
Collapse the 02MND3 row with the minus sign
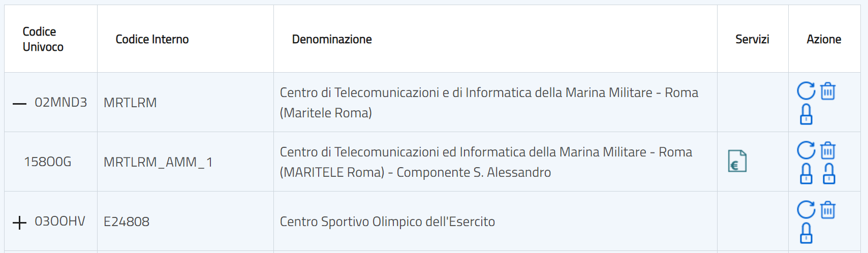click(19, 103)
